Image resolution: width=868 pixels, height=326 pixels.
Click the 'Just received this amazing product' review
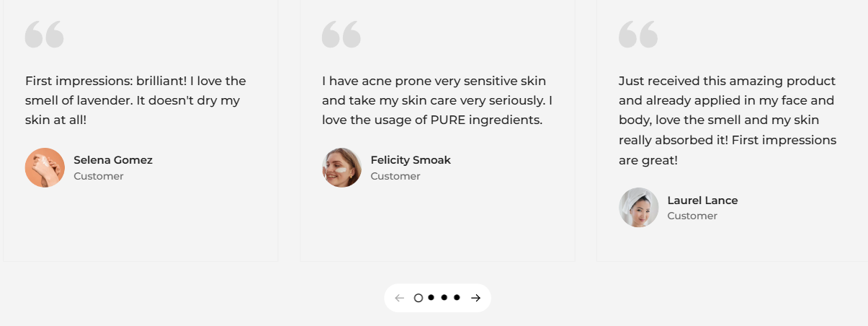[728, 120]
